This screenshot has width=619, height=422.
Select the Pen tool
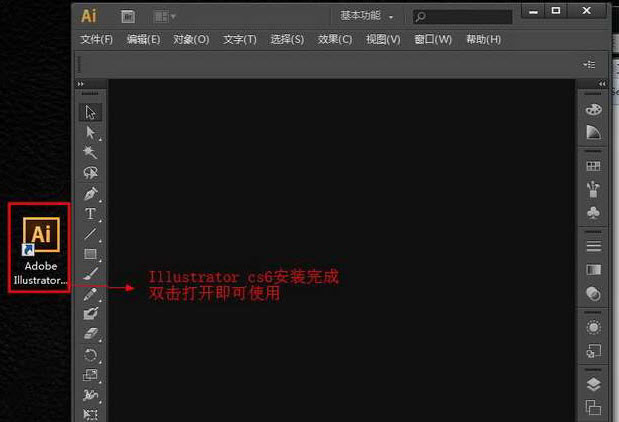90,194
